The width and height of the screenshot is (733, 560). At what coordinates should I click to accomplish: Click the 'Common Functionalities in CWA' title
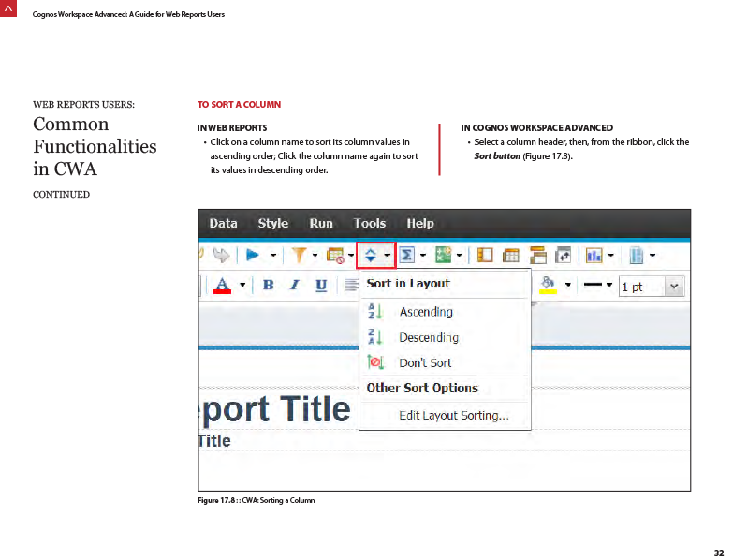[95, 146]
